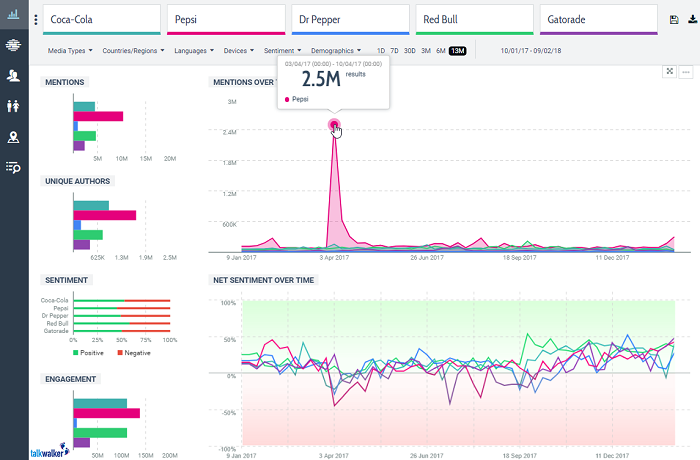
Task: Expand the Mentions Over Time chart fullscreen
Action: [668, 71]
